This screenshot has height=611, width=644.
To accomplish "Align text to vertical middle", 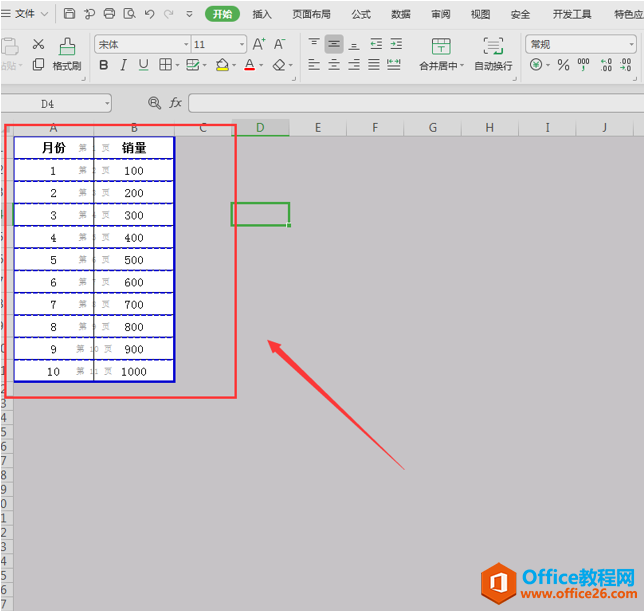I will point(334,44).
